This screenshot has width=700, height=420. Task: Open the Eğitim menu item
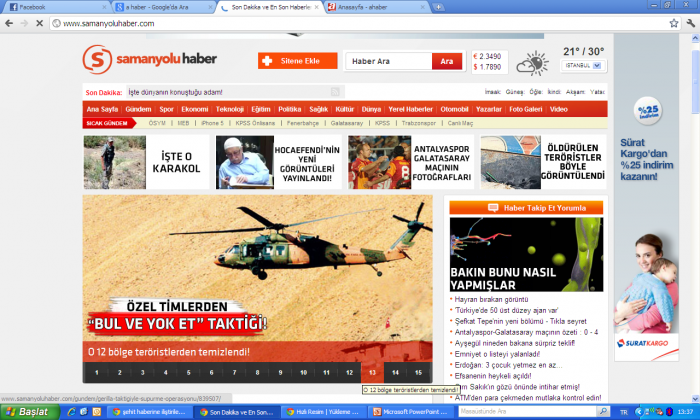pyautogui.click(x=261, y=109)
